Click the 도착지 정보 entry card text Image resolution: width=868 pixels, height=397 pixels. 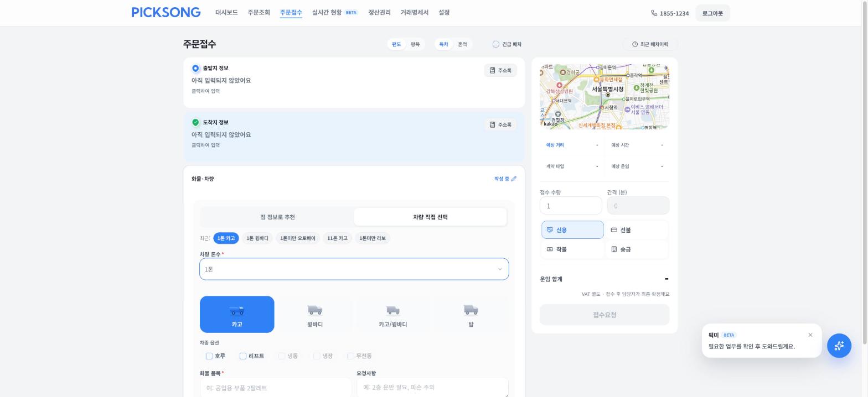click(x=221, y=135)
